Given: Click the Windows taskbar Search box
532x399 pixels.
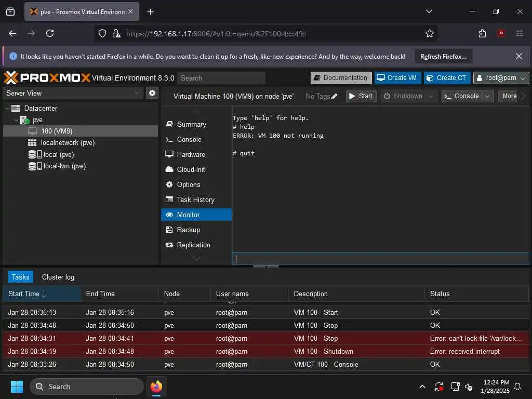Looking at the screenshot, I should (87, 387).
